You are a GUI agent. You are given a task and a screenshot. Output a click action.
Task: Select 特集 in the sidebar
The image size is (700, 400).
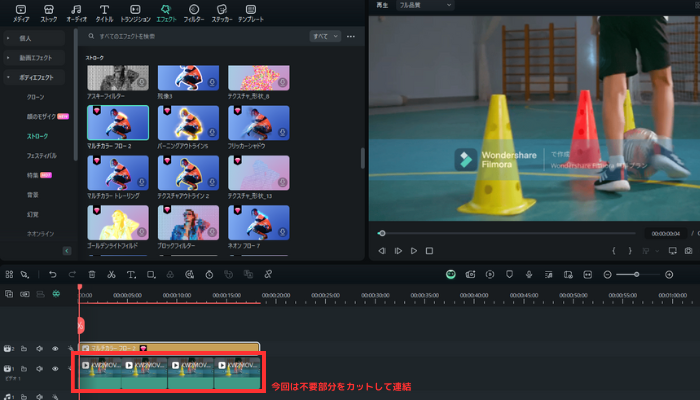33,175
